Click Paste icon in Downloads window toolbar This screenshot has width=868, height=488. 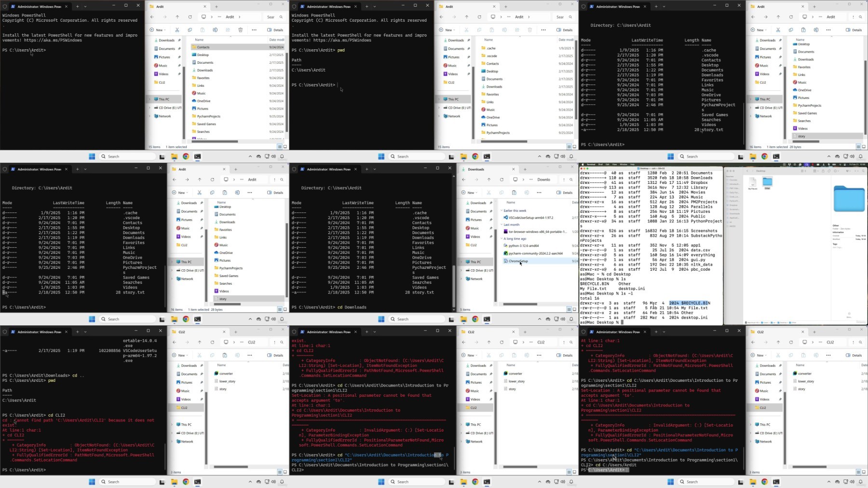pos(514,193)
